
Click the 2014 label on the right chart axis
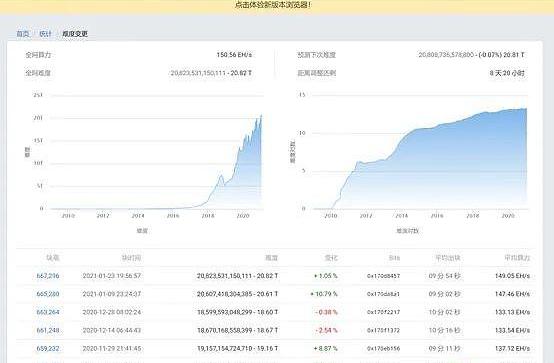coord(401,216)
